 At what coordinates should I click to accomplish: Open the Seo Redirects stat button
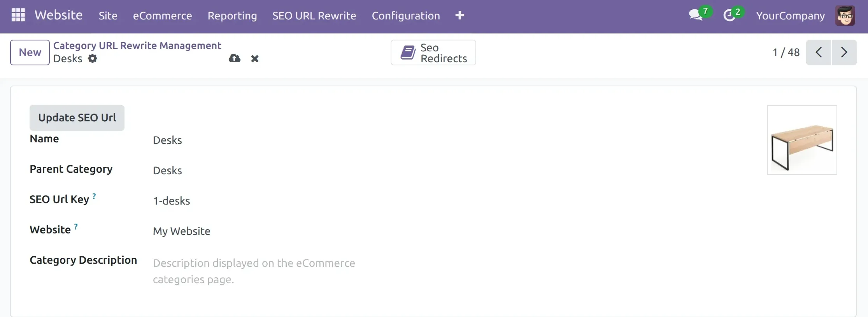point(433,53)
